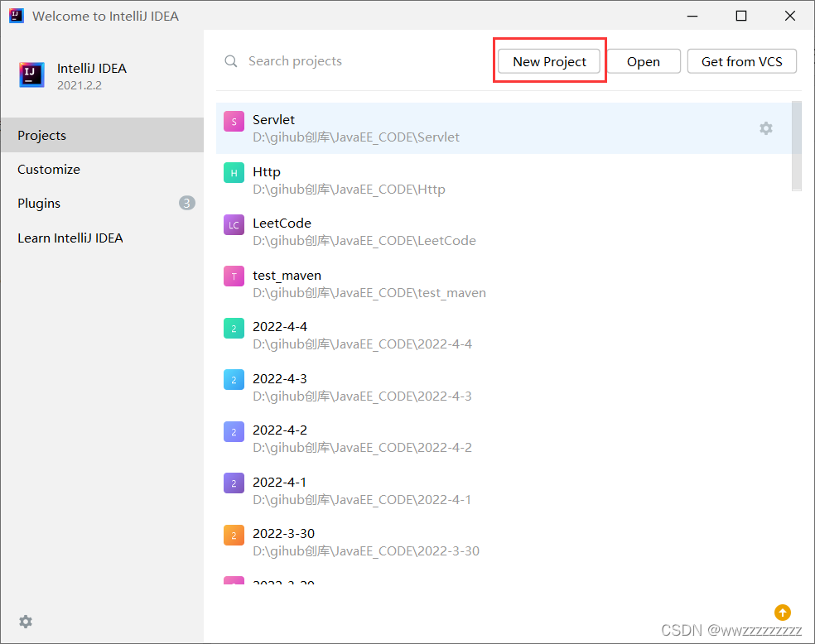Image resolution: width=815 pixels, height=644 pixels.
Task: Click path ending in JavaEE_CODE\2022-3-30
Action: click(x=366, y=550)
